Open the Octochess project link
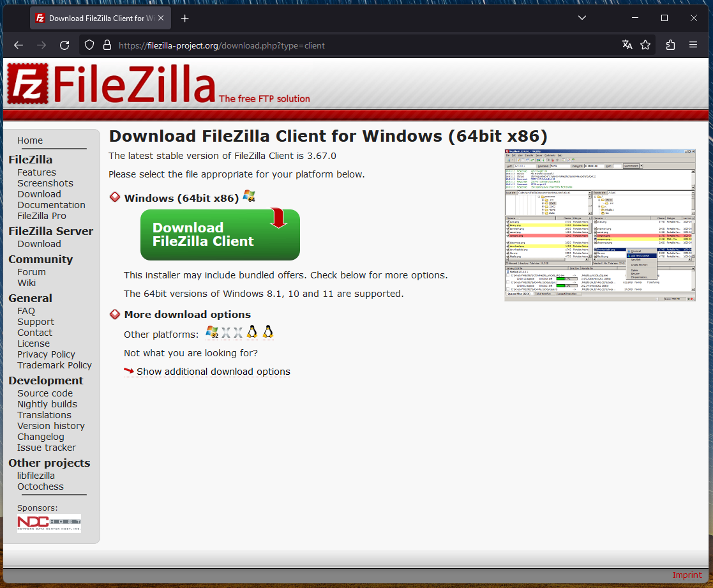713x588 pixels. (40, 486)
